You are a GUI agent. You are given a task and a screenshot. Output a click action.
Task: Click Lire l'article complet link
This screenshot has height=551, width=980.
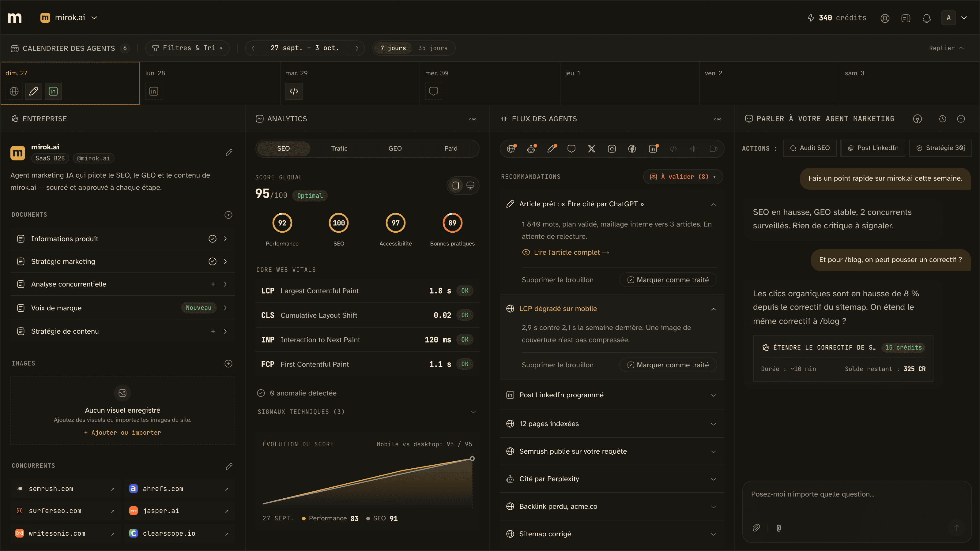566,253
